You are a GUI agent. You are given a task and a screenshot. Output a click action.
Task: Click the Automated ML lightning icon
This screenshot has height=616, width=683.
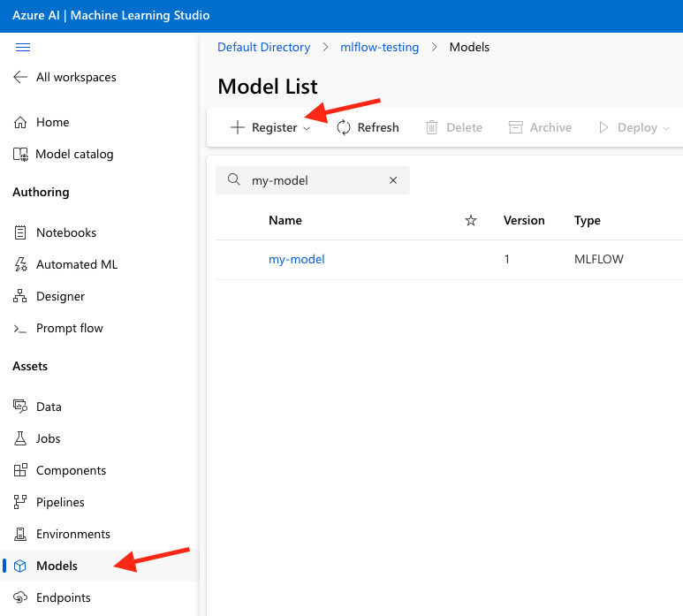pos(20,264)
